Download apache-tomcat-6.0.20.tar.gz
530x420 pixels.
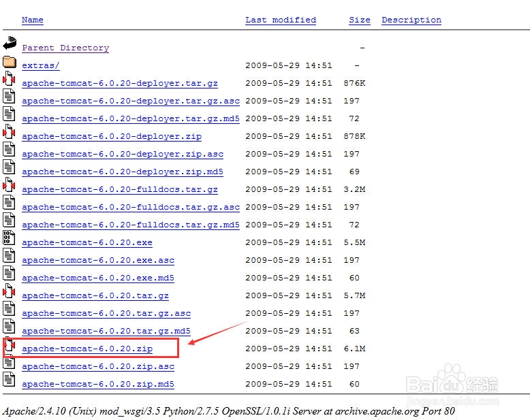(x=95, y=295)
